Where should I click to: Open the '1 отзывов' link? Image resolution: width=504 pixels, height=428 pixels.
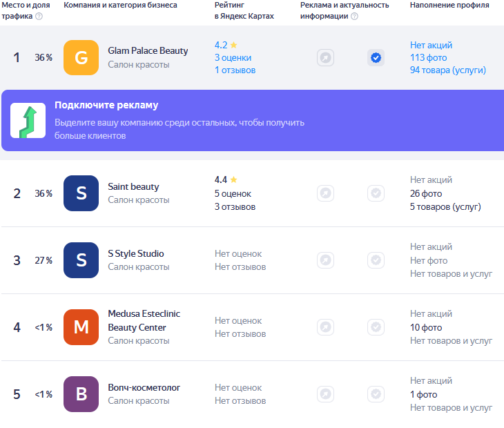coord(235,70)
